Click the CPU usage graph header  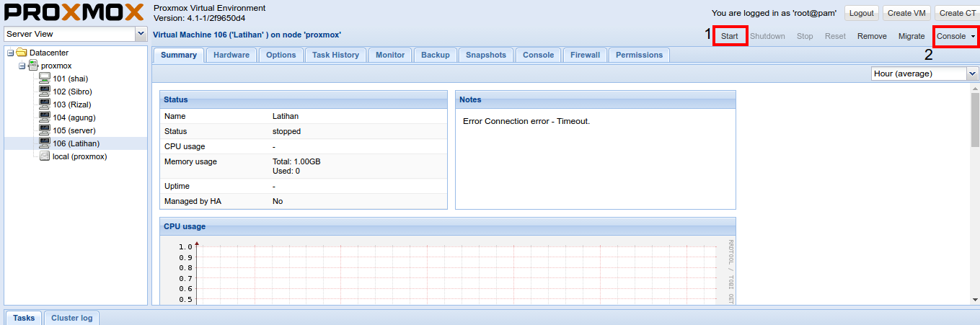click(x=448, y=226)
